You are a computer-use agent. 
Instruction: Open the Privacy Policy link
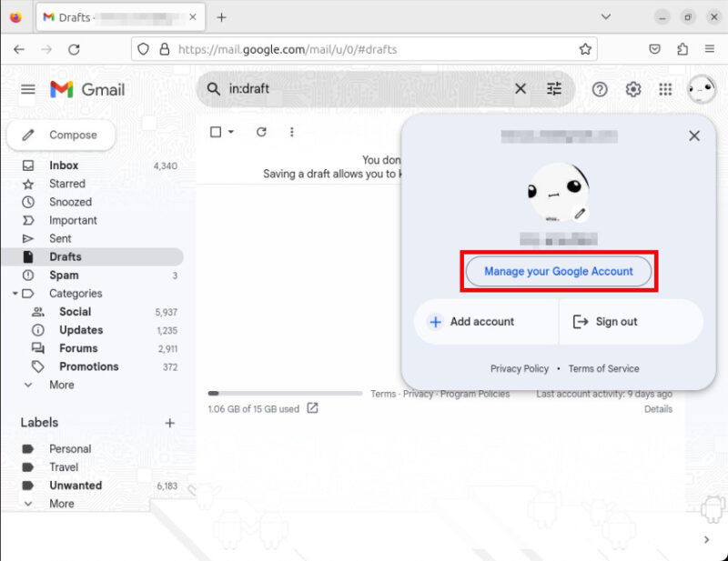point(520,368)
